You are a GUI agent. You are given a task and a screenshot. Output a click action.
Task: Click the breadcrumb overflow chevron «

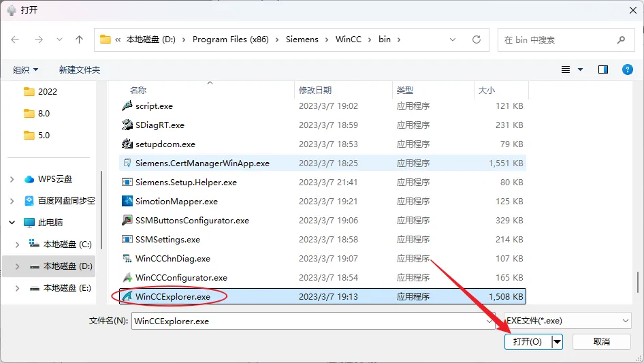[118, 40]
